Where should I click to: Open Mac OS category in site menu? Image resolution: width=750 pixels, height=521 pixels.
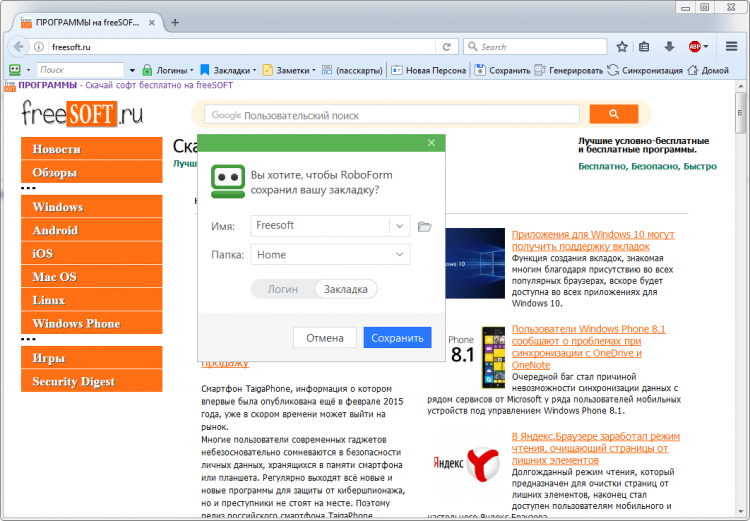[x=92, y=277]
